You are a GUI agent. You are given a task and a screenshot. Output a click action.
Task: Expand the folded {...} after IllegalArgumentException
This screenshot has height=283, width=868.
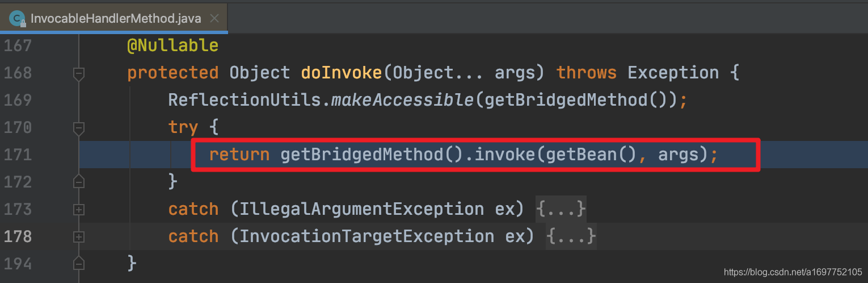point(561,209)
